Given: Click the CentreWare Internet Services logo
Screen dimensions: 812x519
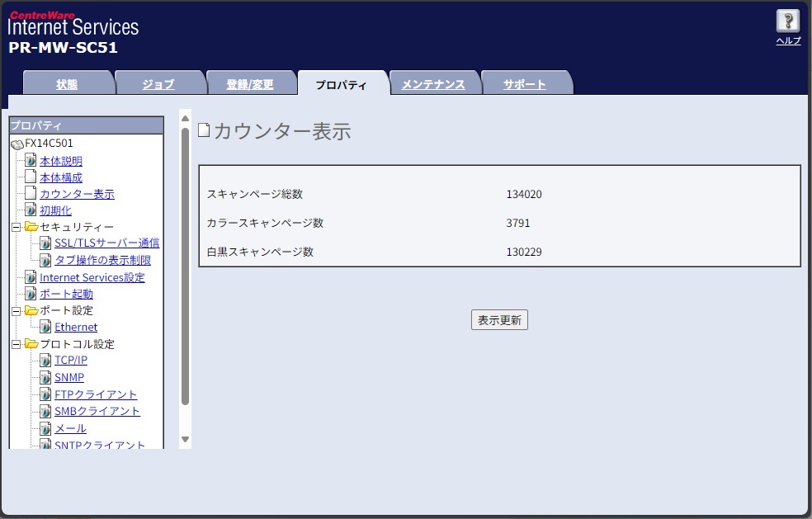Looking at the screenshot, I should [73, 23].
